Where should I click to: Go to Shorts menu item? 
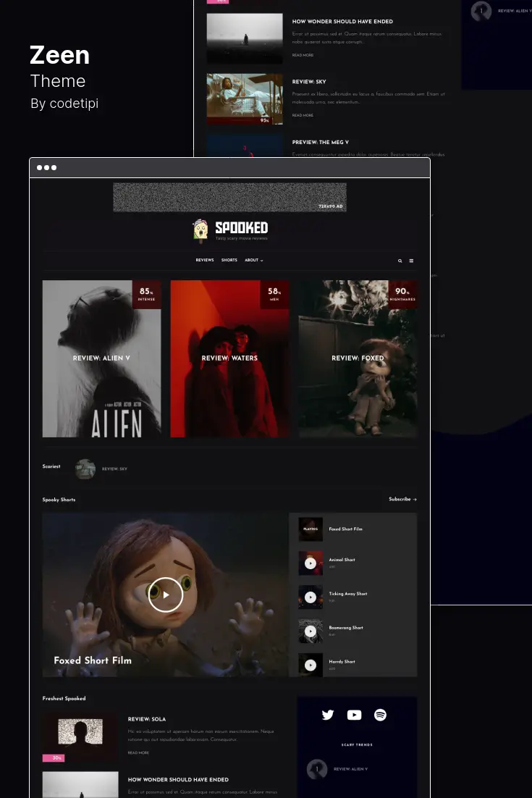point(229,260)
